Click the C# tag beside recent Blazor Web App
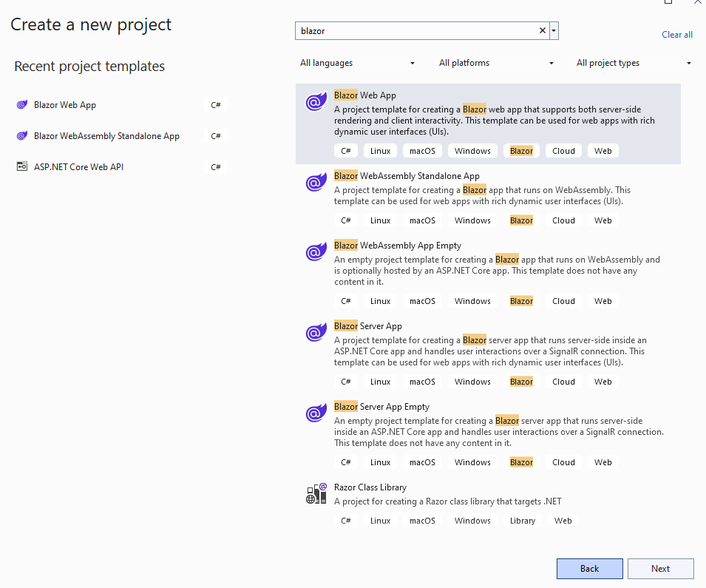The width and height of the screenshot is (706, 588). 216,105
